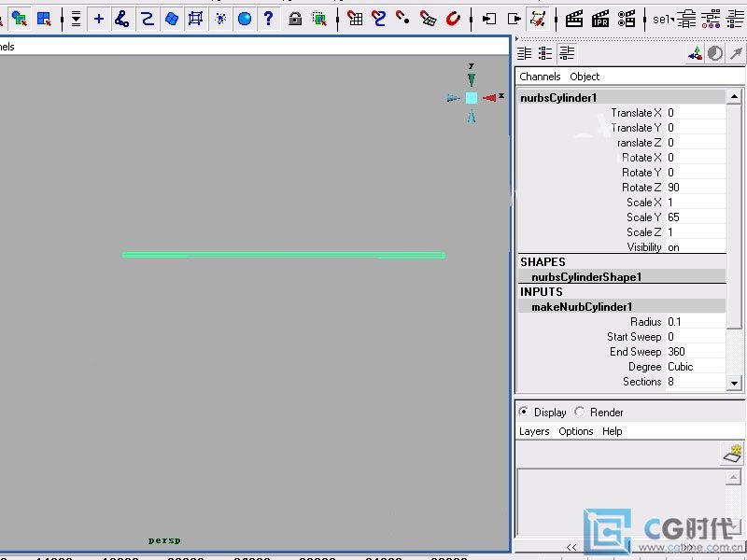Enable snap to points icon

pyautogui.click(x=403, y=19)
